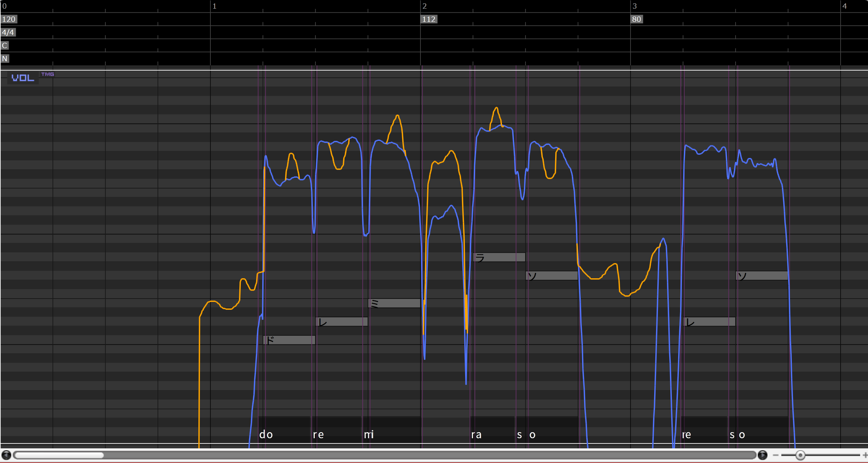
Task: Click the VOL parameter indicator
Action: pyautogui.click(x=23, y=78)
